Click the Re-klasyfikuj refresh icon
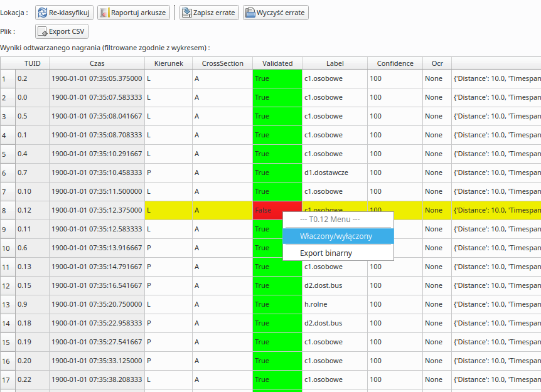This screenshot has width=541, height=392. click(43, 13)
